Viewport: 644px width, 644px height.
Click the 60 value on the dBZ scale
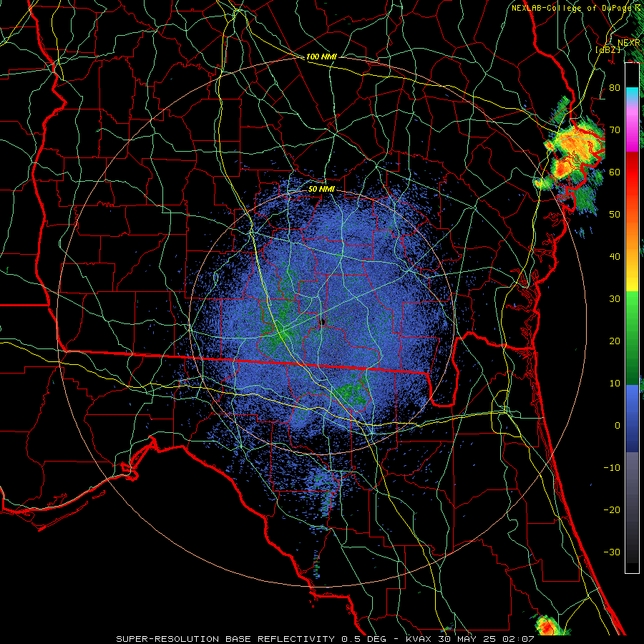(x=615, y=172)
